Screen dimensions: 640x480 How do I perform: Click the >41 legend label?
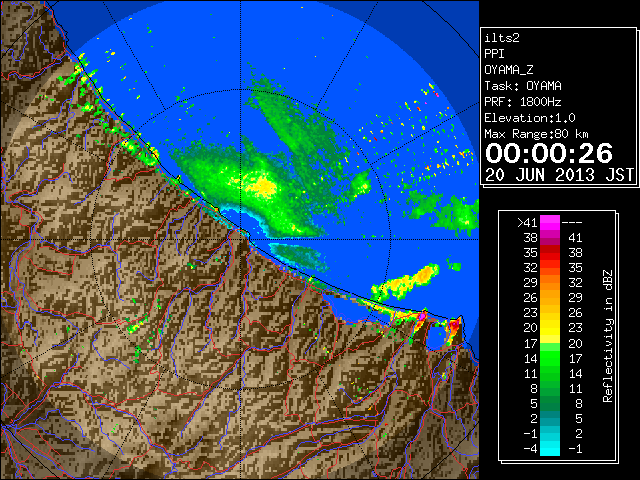coord(527,222)
